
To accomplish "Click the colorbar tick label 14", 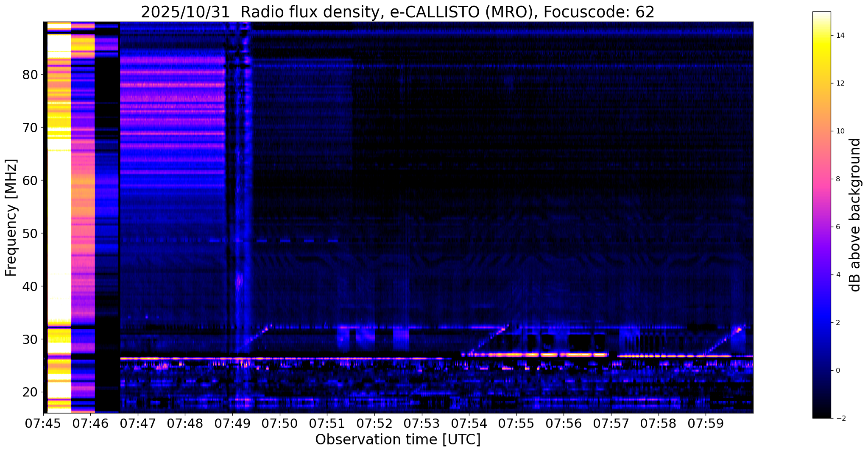I will 839,36.
